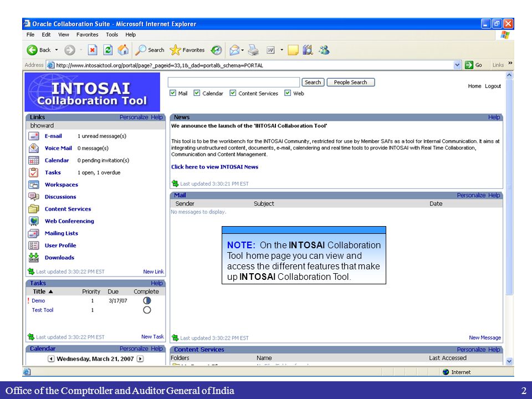Click the Content Services folder icon

click(34, 209)
